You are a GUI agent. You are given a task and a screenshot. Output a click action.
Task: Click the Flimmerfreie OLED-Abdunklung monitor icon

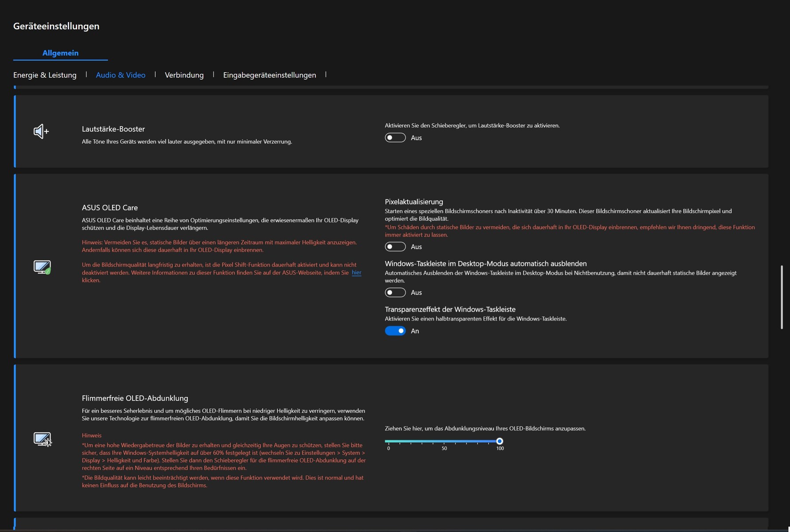tap(43, 439)
